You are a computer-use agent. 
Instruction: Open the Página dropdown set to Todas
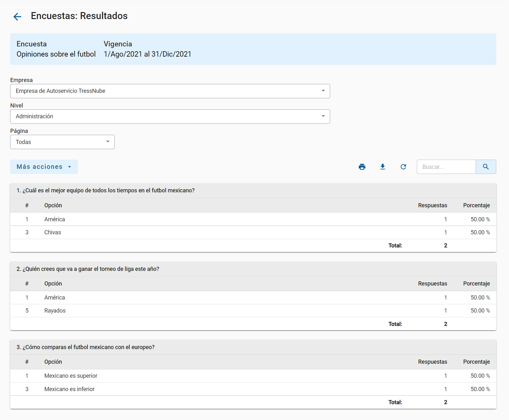(x=62, y=142)
